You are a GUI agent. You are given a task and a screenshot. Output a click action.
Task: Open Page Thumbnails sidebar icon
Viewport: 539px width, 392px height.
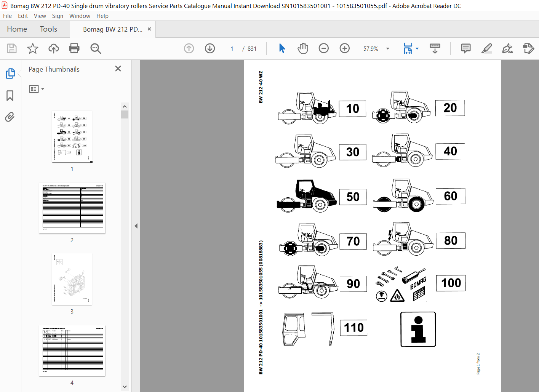[x=10, y=74]
